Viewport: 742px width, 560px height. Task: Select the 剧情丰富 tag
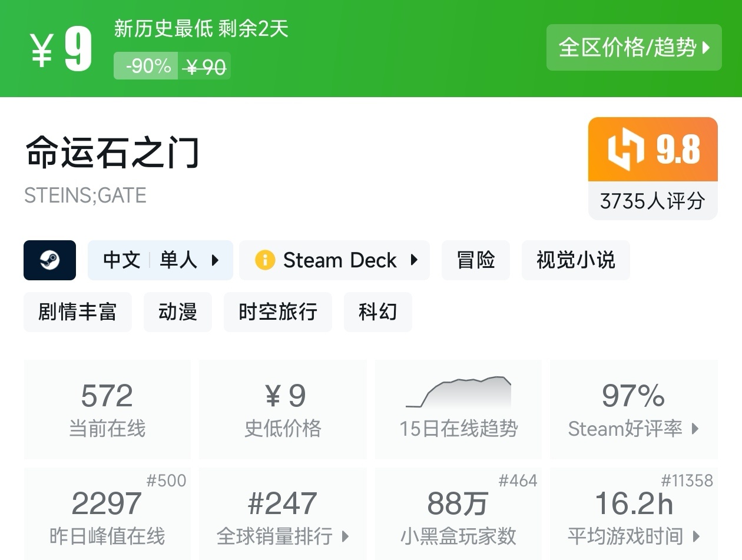78,312
